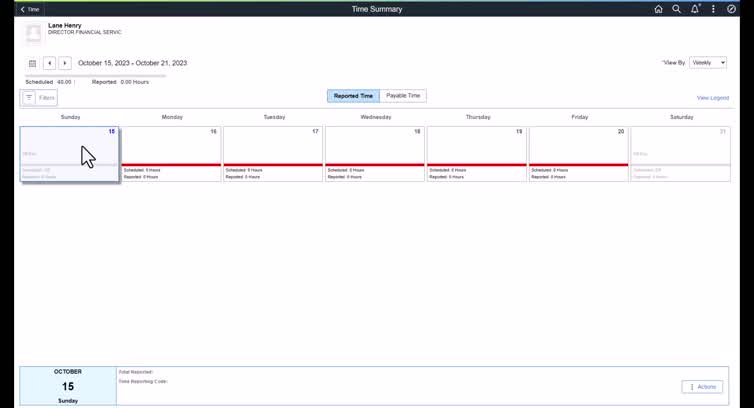The height and width of the screenshot is (408, 754).
Task: Select the Thursday 19 day cell
Action: tap(477, 154)
